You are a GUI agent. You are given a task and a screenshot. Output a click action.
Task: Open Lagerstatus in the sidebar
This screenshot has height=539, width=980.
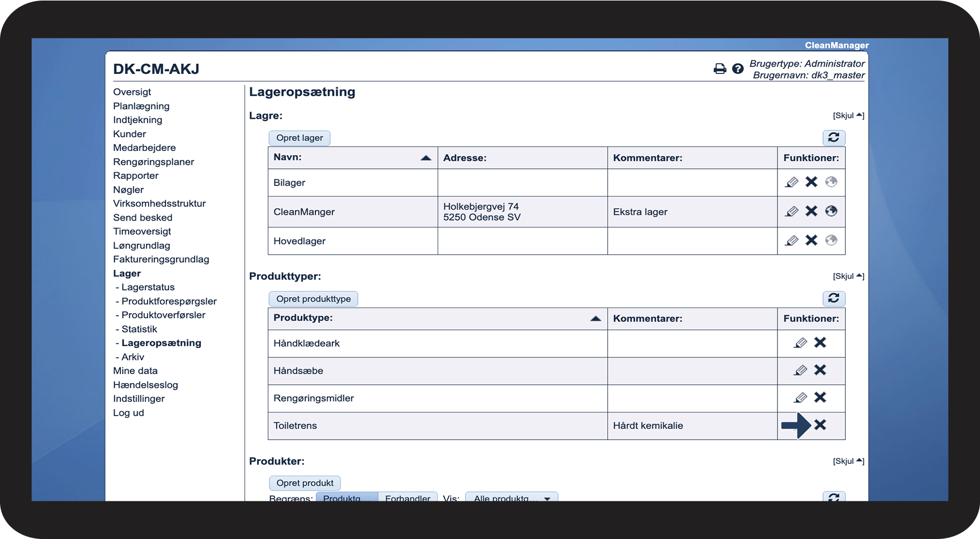(x=148, y=288)
